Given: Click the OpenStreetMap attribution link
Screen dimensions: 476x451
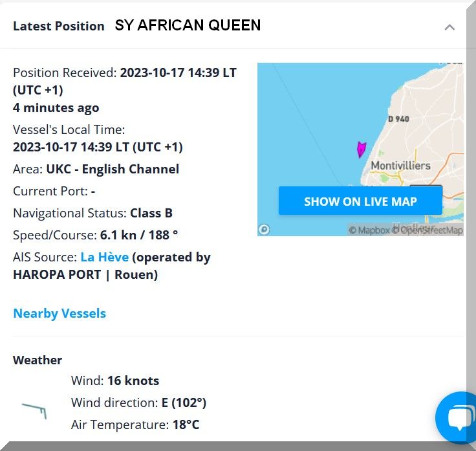Looking at the screenshot, I should [427, 230].
